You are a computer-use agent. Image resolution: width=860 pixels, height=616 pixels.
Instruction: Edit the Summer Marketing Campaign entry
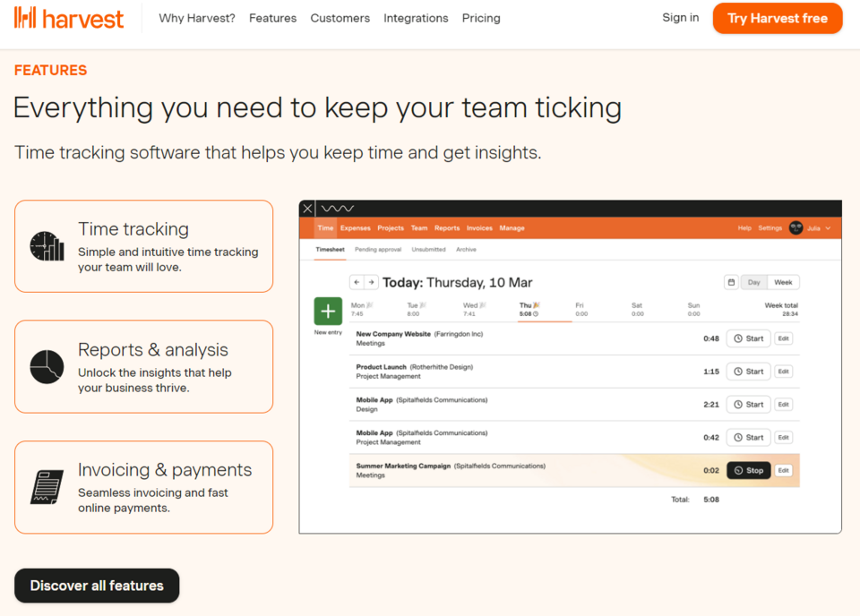click(784, 470)
